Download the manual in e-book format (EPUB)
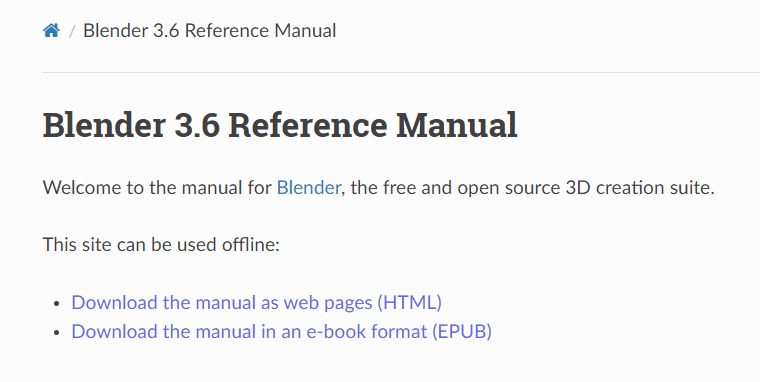The height and width of the screenshot is (382, 760). point(282,332)
